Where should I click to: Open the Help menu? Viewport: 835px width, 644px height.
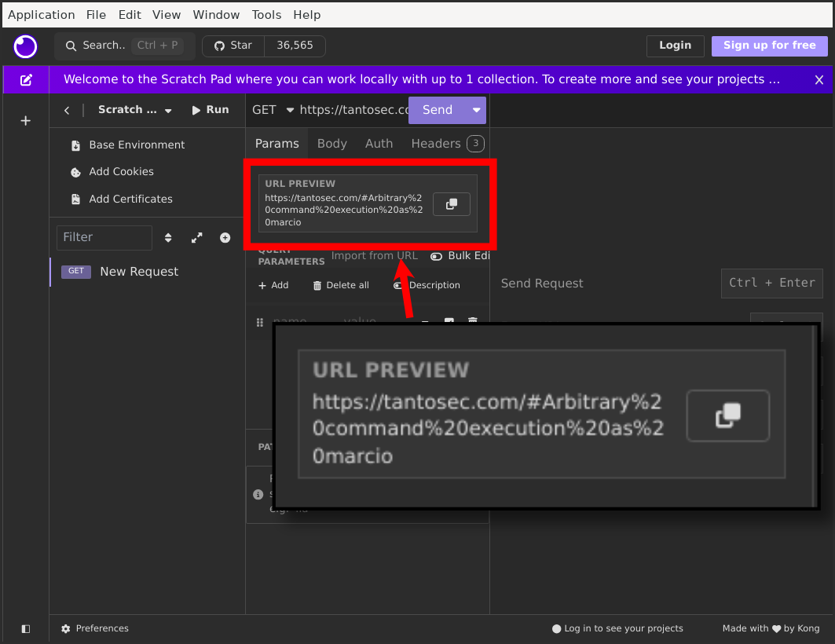306,15
